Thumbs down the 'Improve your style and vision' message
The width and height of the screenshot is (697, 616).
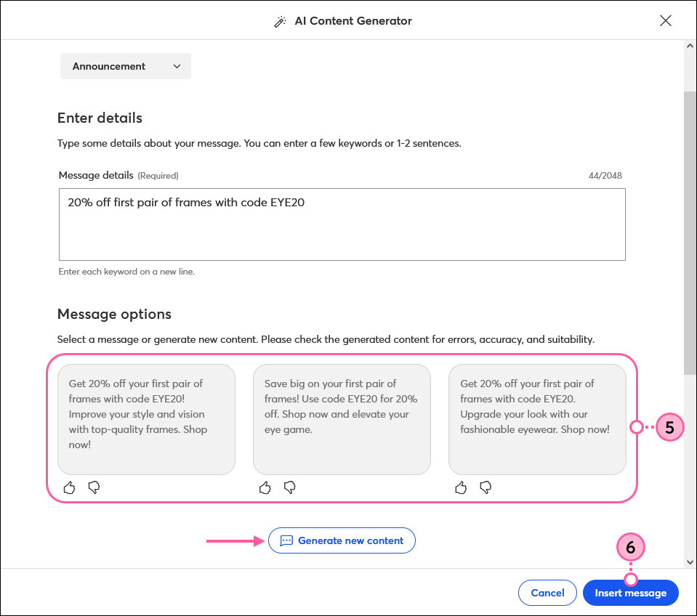tap(94, 487)
